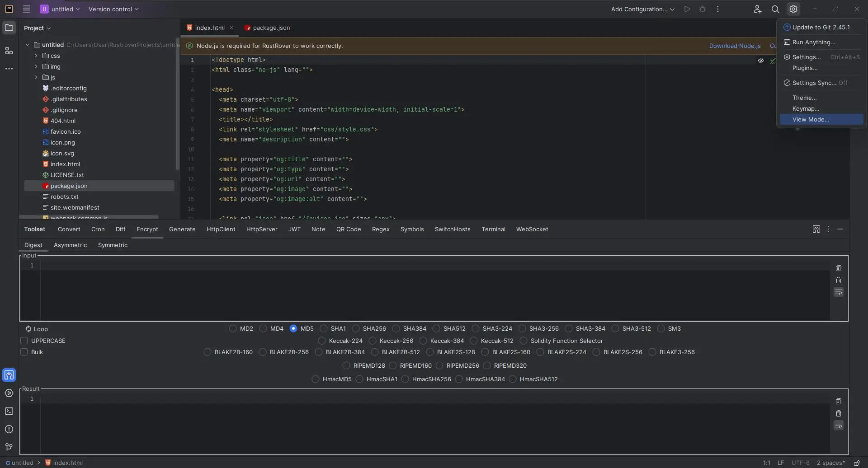The width and height of the screenshot is (868, 468).
Task: Open the Toolset tool window icon
Action: (x=9, y=375)
